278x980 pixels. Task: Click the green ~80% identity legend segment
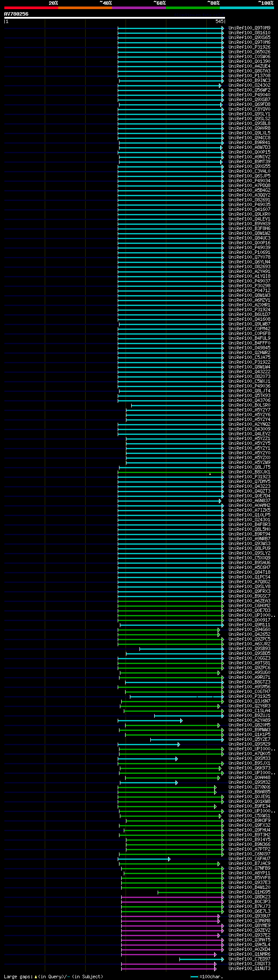click(x=193, y=8)
